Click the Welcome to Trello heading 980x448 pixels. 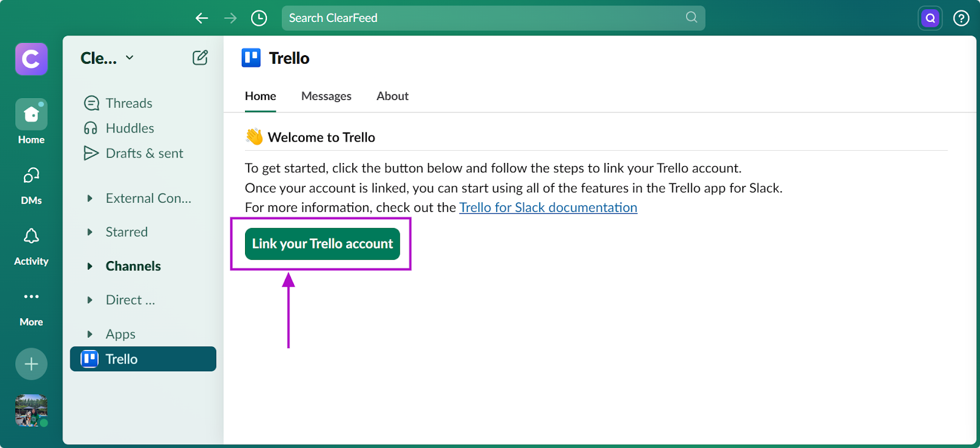(322, 137)
